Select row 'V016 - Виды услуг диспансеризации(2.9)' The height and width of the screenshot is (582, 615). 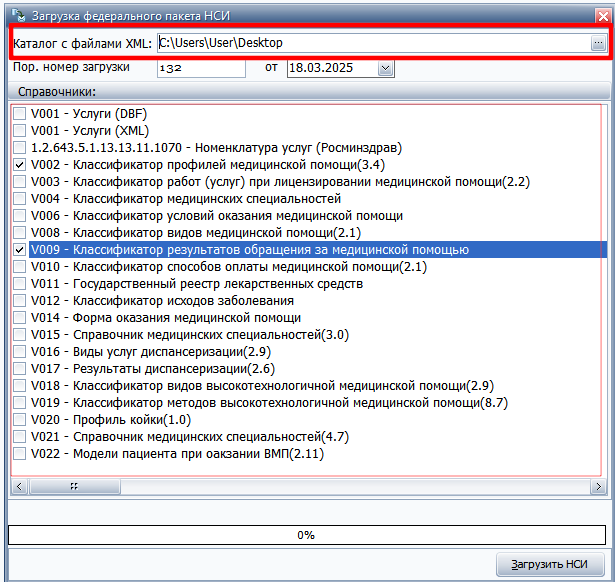(151, 352)
